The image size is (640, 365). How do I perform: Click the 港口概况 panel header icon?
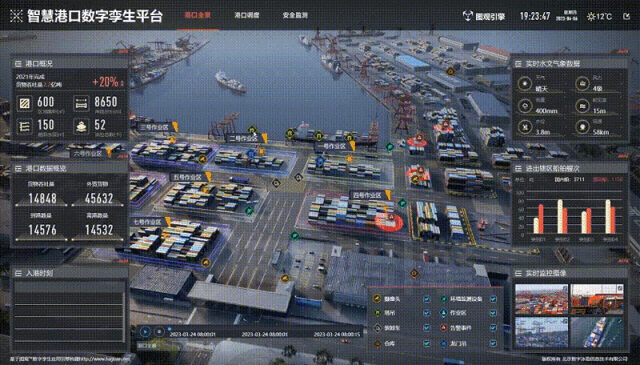click(x=18, y=64)
